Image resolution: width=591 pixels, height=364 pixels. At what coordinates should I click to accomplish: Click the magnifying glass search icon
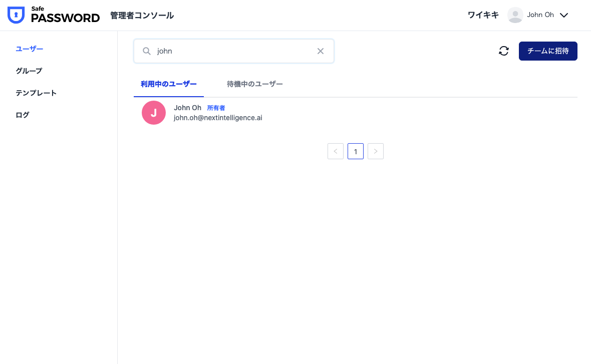[x=147, y=51]
